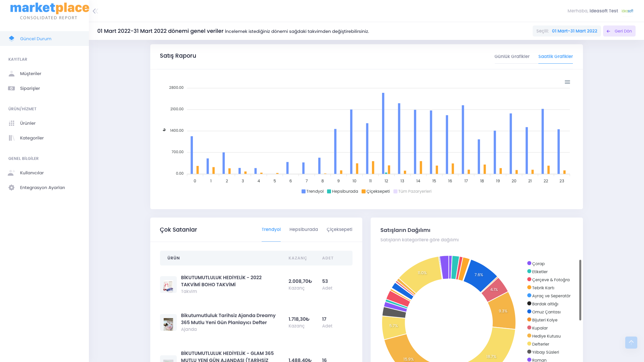The image size is (644, 362).
Task: Click the Bardak altlığı black legend swatch
Action: [529, 303]
